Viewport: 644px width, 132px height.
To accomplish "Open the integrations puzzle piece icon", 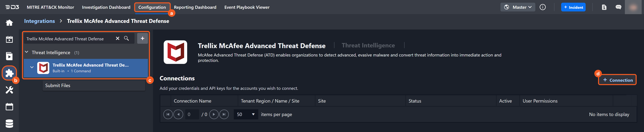I will click(x=9, y=73).
